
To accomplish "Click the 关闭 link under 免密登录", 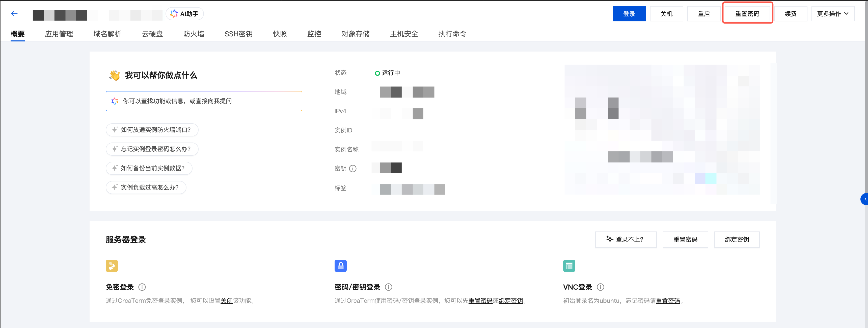I will click(226, 301).
